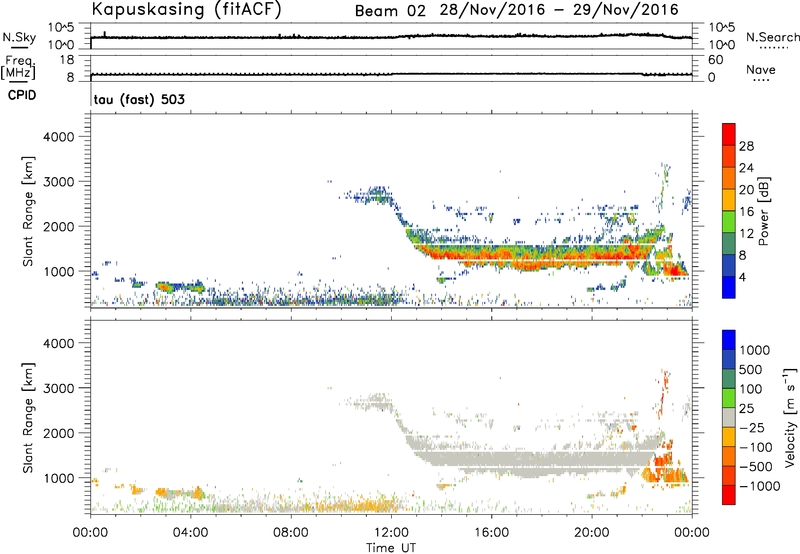
Task: Click the '28' tick on Power colorbar
Action: point(746,146)
